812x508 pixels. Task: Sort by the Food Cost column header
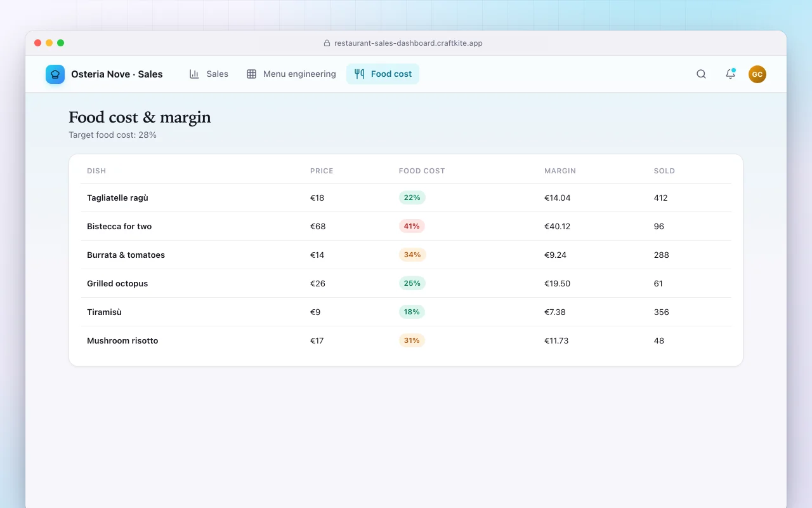pyautogui.click(x=422, y=171)
